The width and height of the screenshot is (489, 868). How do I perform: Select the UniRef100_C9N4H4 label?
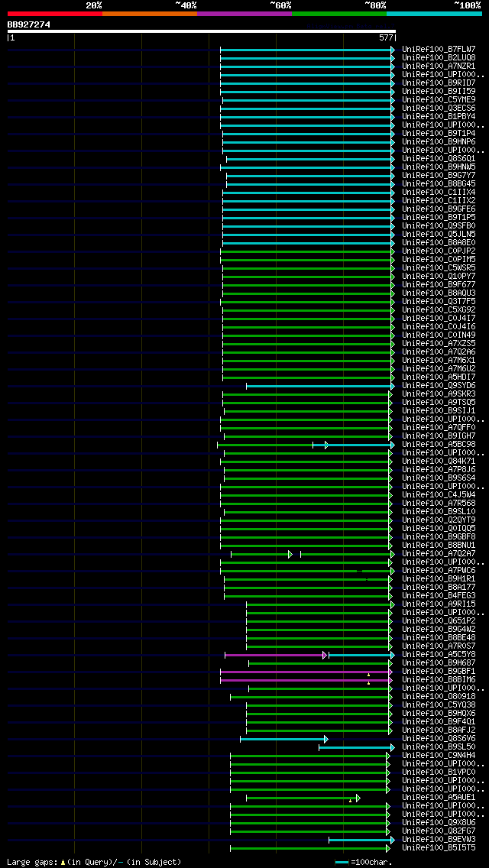(x=439, y=754)
